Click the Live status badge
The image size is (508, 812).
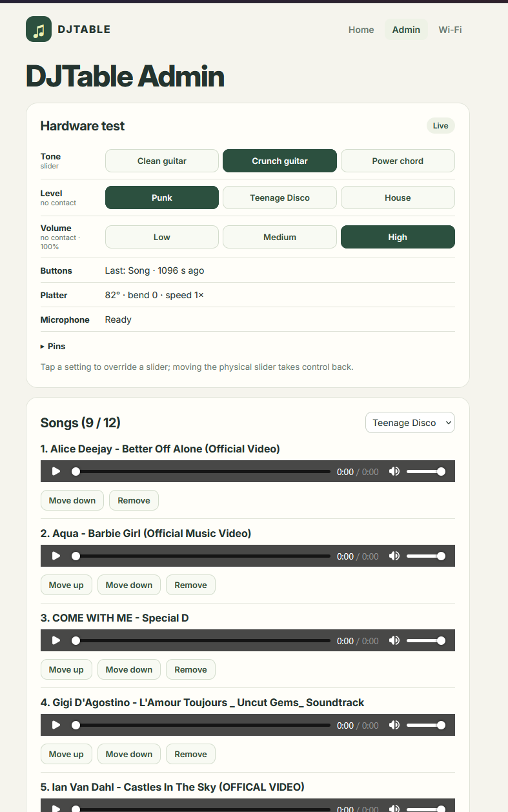point(441,126)
